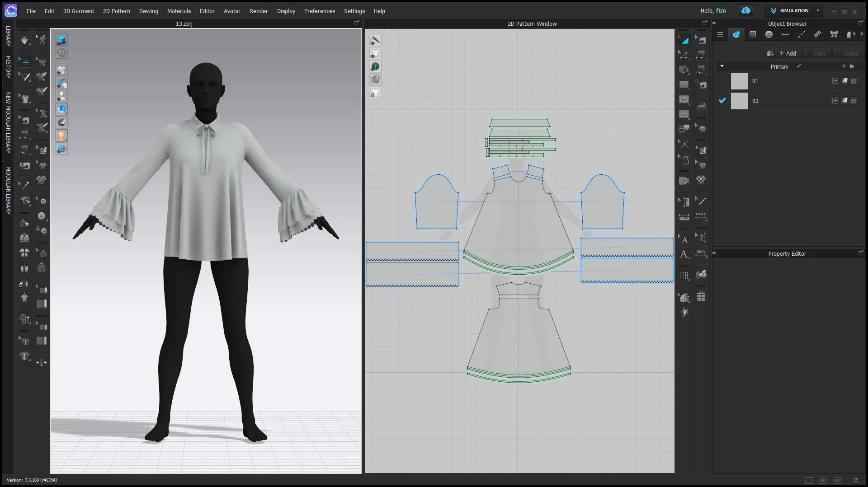Open the Fabric tab in Object Browser
This screenshot has width=868, height=487.
tap(736, 34)
